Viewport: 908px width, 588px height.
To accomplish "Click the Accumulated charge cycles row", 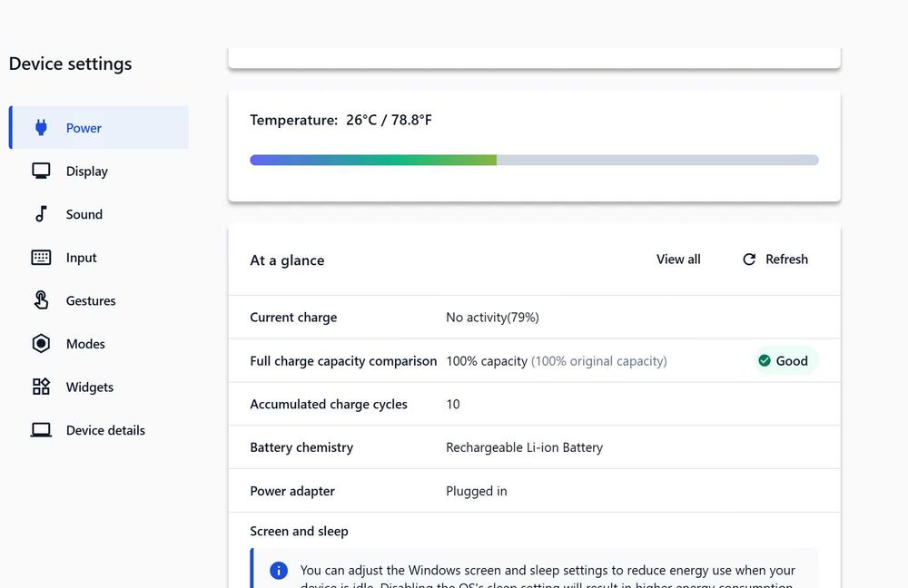I will [x=534, y=404].
